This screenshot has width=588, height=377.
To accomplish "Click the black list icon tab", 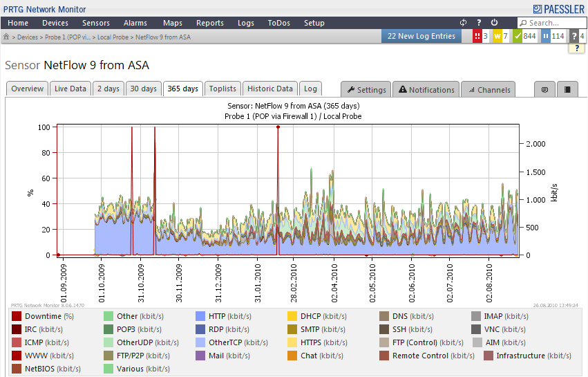I will coord(567,90).
